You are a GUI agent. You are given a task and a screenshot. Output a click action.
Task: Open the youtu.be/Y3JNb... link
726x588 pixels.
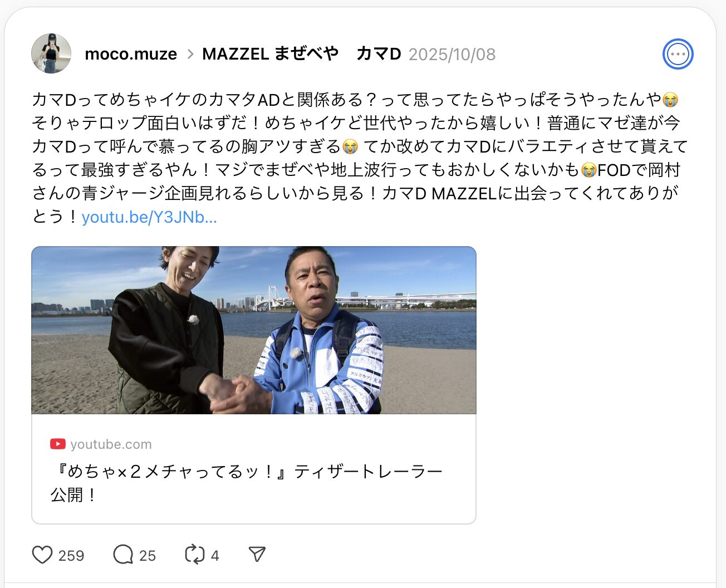pyautogui.click(x=149, y=217)
